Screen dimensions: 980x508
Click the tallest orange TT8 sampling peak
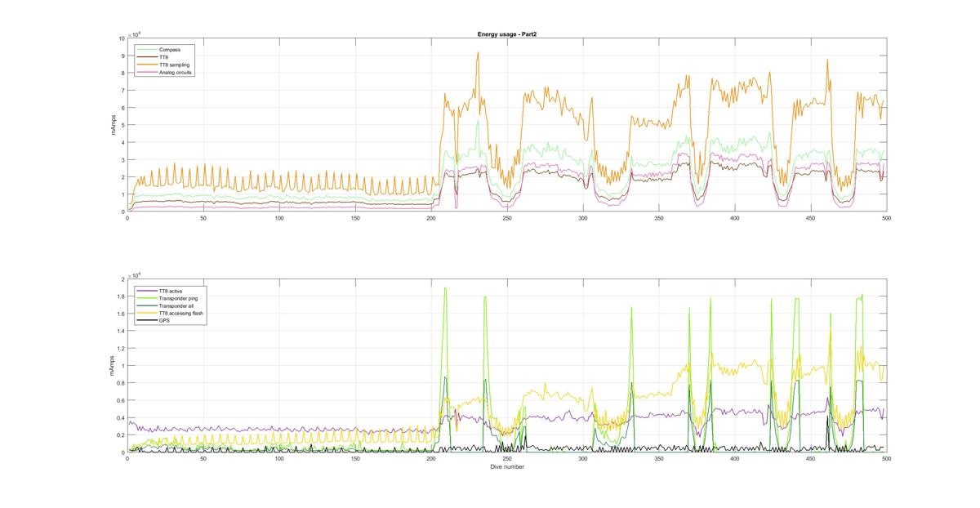pyautogui.click(x=478, y=53)
